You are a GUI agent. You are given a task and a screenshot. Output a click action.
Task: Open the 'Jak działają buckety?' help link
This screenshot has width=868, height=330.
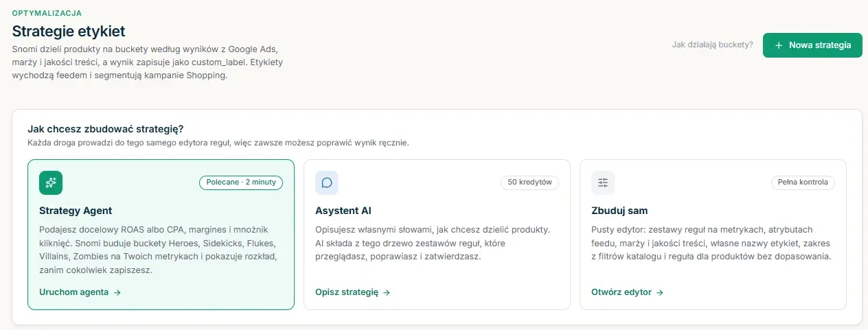click(712, 45)
